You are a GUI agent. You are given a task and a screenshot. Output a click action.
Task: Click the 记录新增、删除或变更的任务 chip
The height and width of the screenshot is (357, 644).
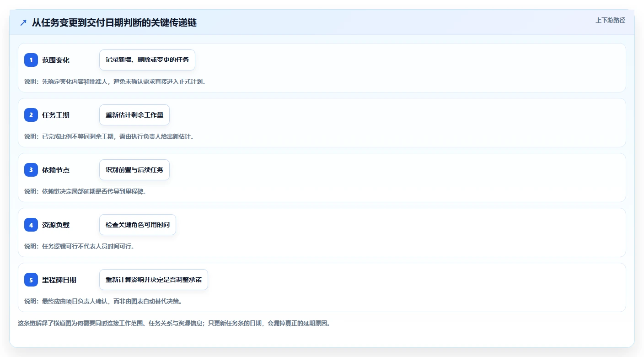pyautogui.click(x=147, y=60)
